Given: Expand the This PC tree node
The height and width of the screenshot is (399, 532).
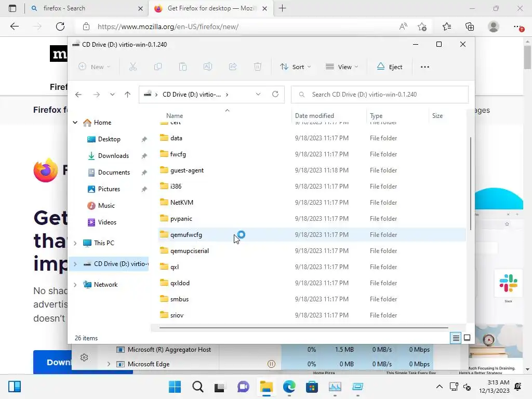Looking at the screenshot, I should [75, 243].
